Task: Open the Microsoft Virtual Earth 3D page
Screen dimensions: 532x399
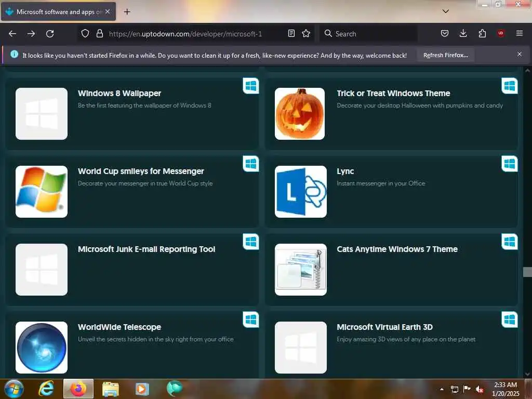Action: click(384, 327)
